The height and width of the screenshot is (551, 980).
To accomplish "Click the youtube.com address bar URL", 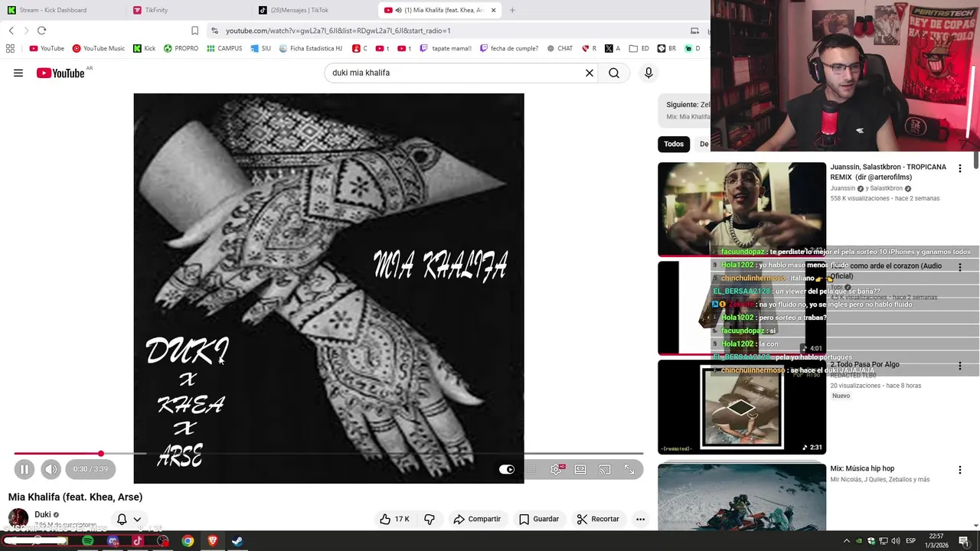I will pyautogui.click(x=338, y=31).
